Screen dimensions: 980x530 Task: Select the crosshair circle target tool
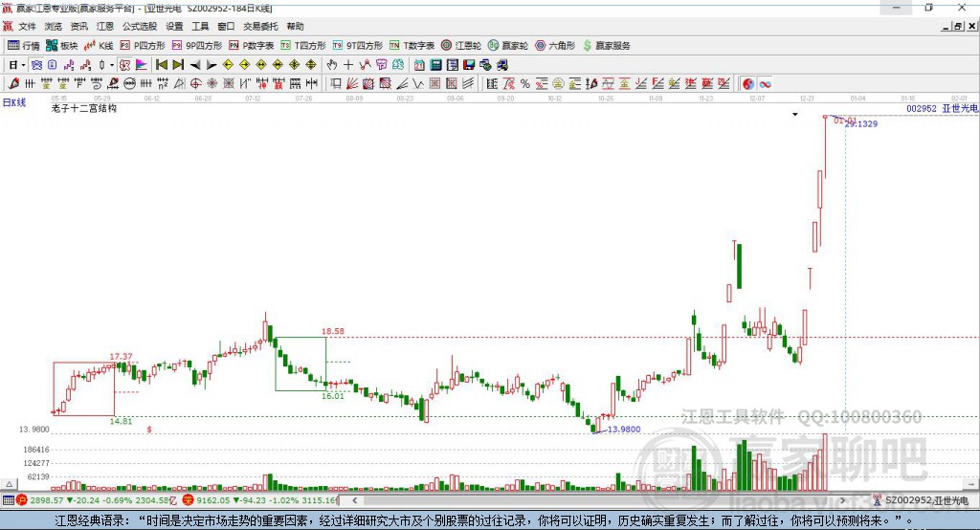coord(195,84)
